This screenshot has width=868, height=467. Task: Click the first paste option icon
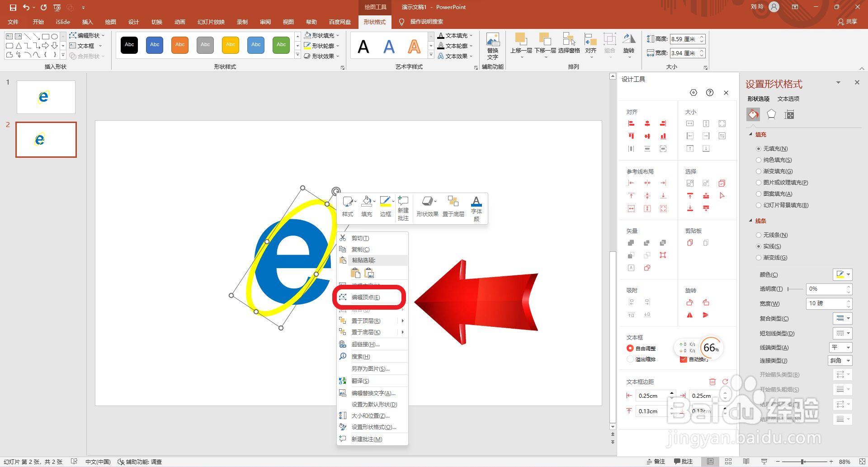[356, 273]
